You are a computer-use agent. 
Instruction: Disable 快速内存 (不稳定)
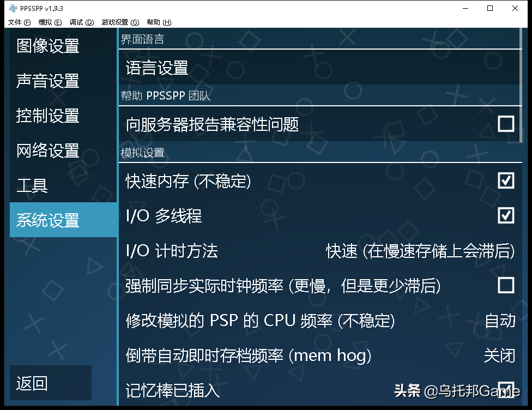[x=506, y=180]
